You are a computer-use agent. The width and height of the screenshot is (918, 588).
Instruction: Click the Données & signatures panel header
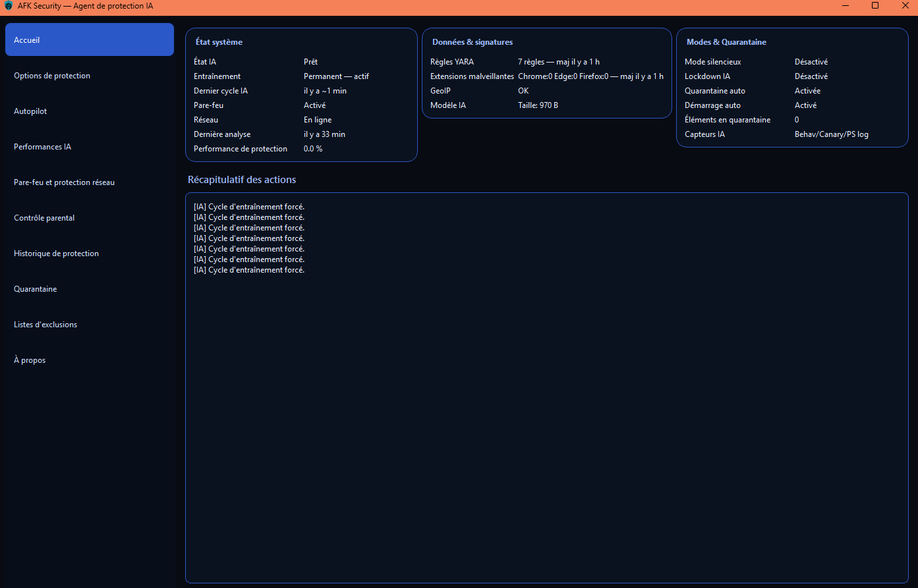click(x=472, y=42)
